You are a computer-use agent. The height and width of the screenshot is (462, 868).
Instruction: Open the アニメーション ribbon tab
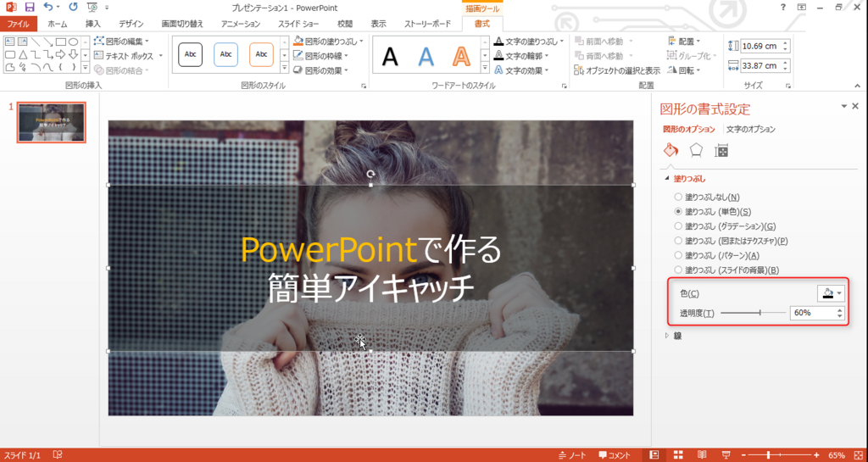(x=240, y=24)
